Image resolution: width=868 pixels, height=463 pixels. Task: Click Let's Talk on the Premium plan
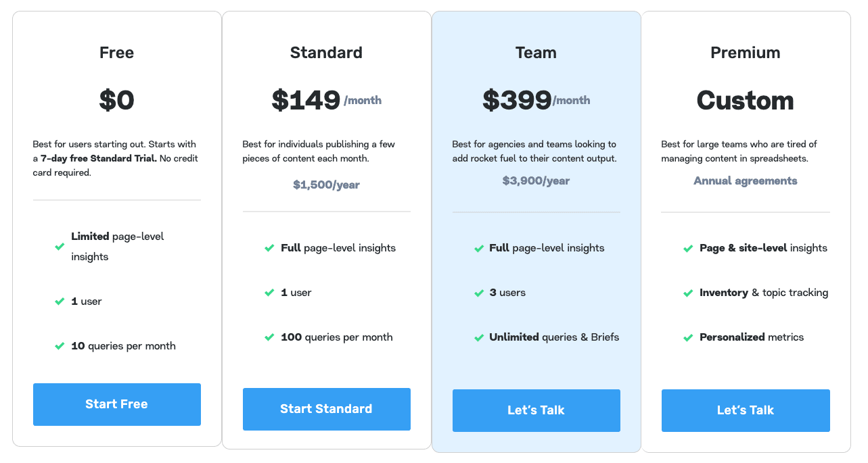[x=746, y=410]
